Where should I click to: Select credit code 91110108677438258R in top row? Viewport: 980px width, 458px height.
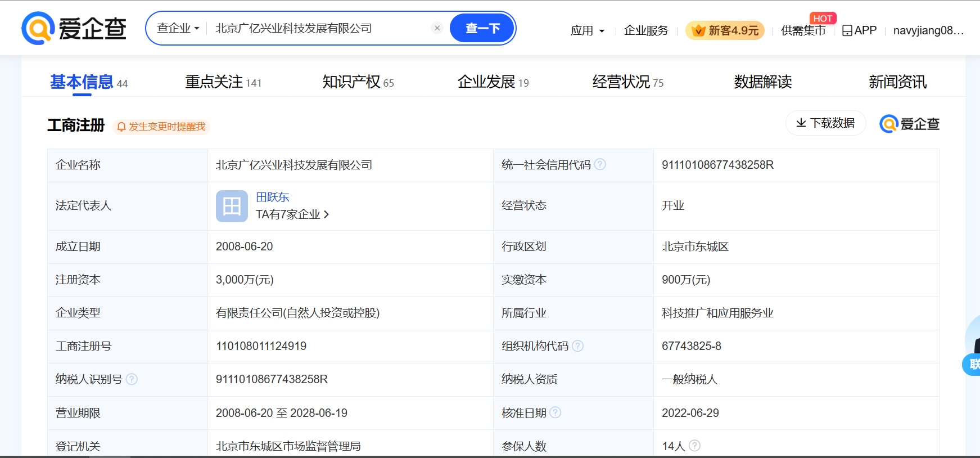pos(717,165)
